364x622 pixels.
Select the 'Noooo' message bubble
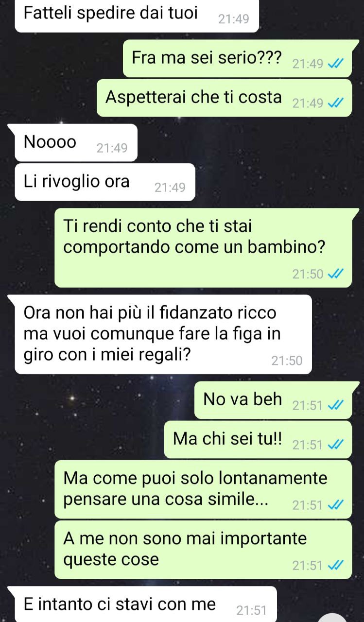pos(76,143)
